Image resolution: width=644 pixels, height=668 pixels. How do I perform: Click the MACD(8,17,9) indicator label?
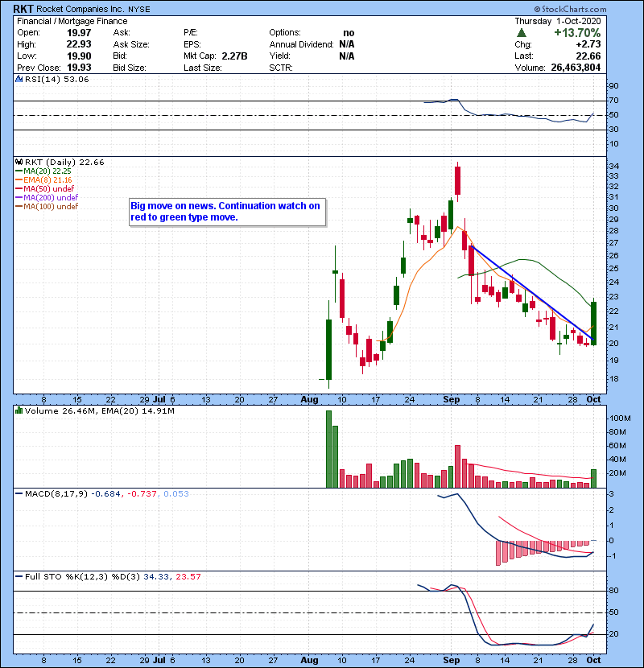pyautogui.click(x=56, y=494)
